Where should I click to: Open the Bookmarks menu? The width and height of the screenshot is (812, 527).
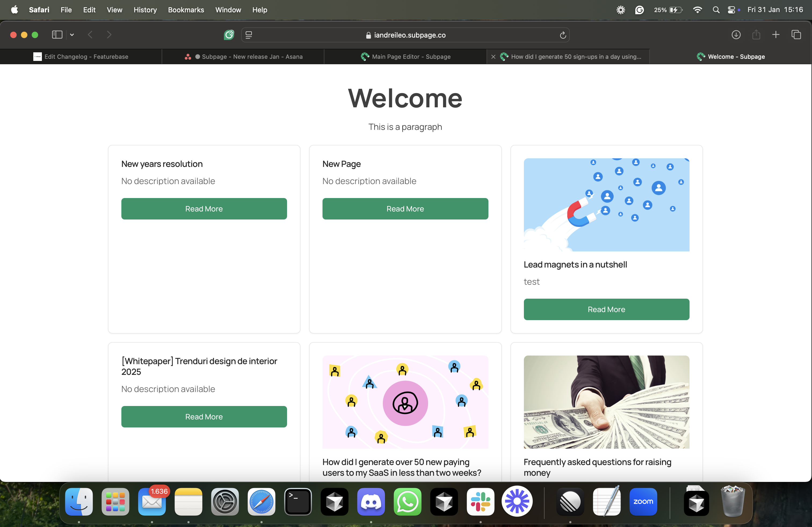click(186, 10)
